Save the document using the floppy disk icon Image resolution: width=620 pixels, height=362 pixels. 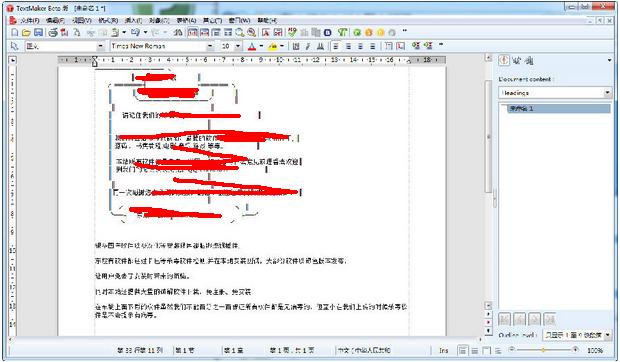click(x=38, y=32)
